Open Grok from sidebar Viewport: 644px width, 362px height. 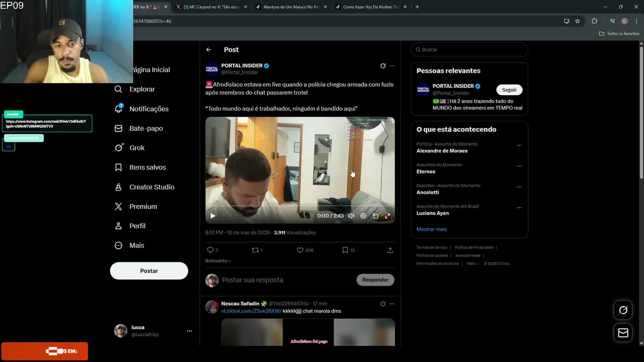tap(129, 148)
